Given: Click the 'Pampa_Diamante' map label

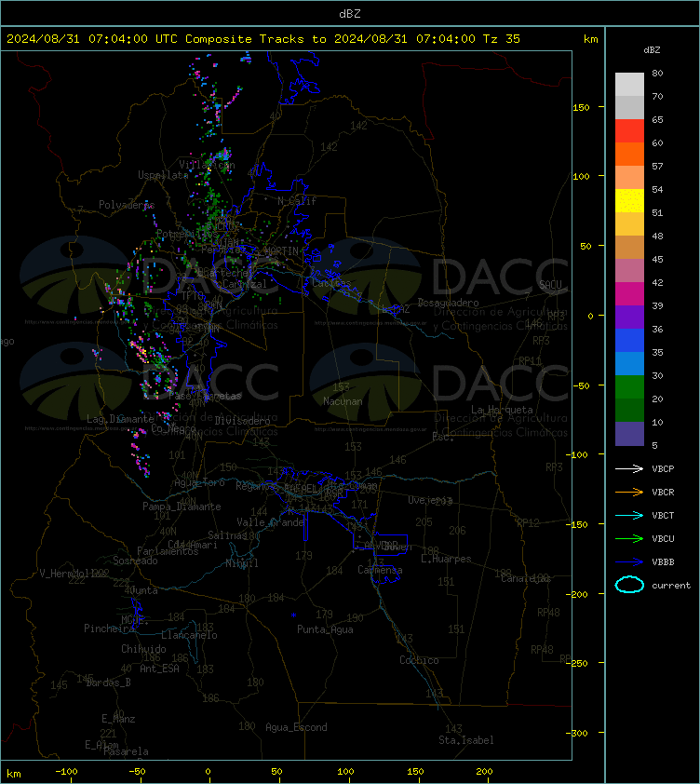Looking at the screenshot, I should (182, 506).
